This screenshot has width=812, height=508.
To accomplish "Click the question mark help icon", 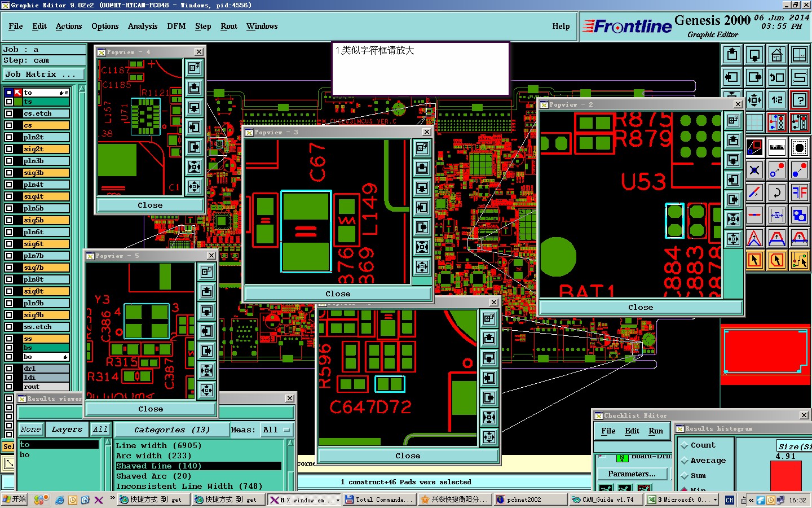I will (800, 100).
